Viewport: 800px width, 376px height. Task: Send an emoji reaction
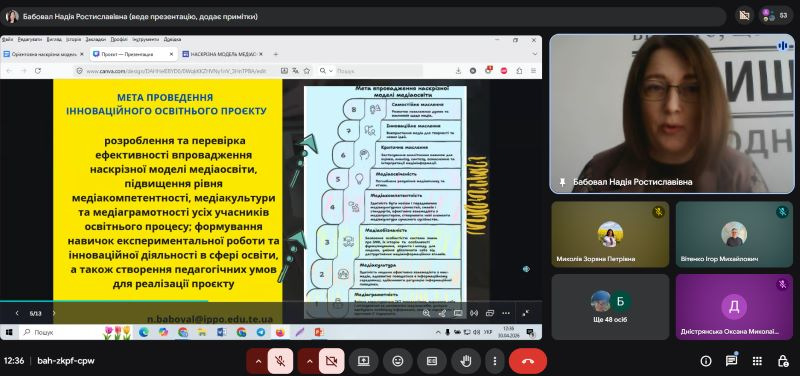tap(397, 361)
